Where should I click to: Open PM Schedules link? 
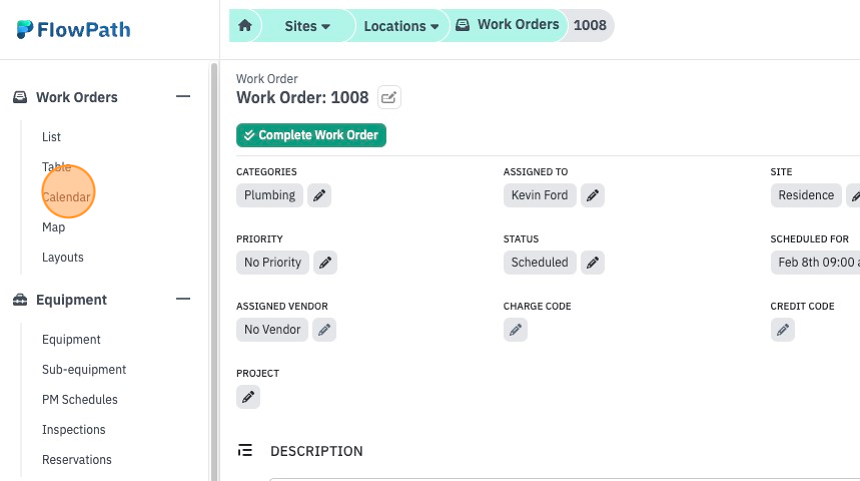pos(80,400)
